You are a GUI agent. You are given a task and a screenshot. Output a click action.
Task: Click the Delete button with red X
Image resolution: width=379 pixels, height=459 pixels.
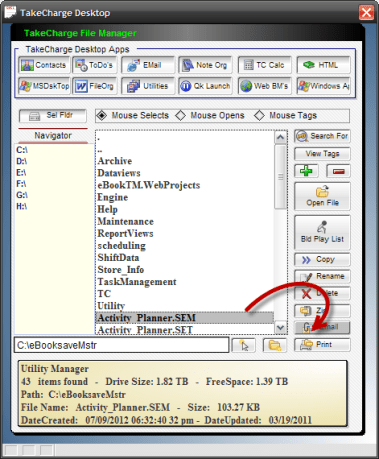(322, 293)
